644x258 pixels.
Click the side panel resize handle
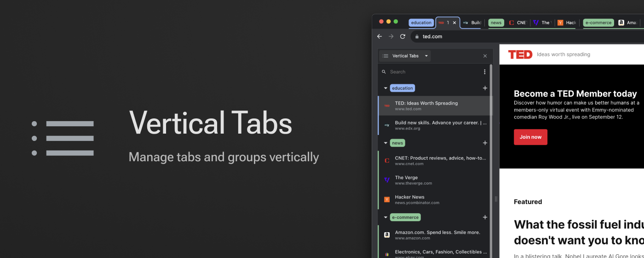pyautogui.click(x=496, y=199)
